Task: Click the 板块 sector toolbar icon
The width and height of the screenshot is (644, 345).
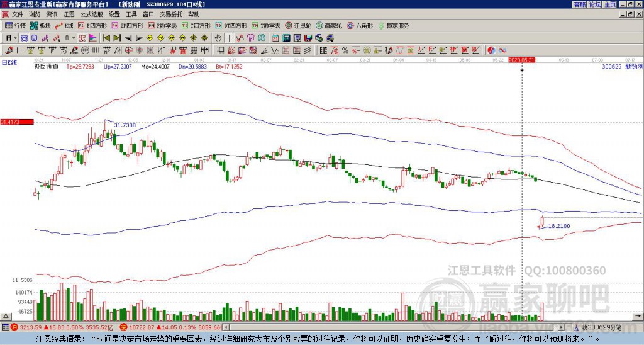Action: (41, 26)
